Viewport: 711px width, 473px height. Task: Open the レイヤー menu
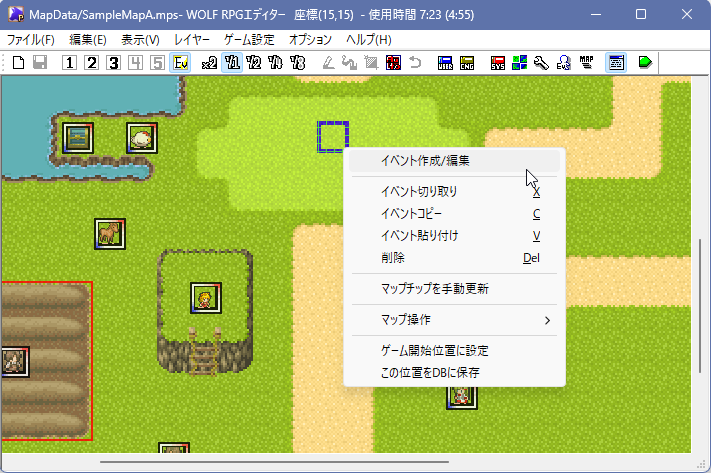click(x=192, y=40)
